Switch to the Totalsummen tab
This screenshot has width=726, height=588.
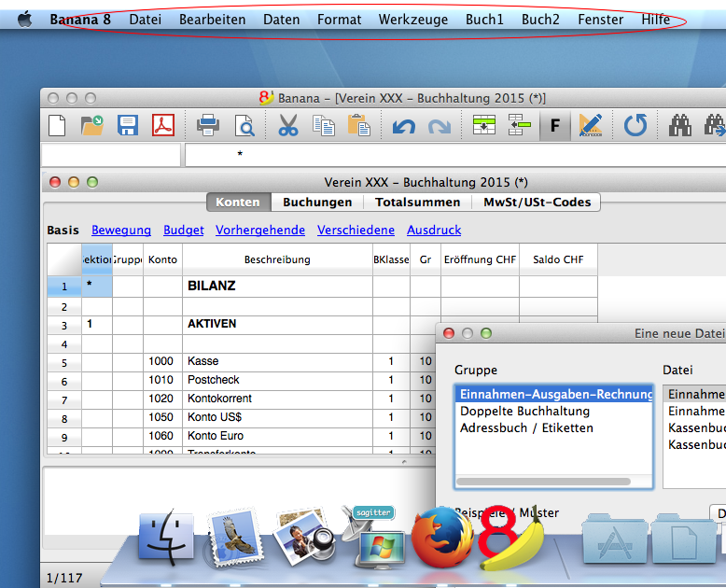coord(418,203)
